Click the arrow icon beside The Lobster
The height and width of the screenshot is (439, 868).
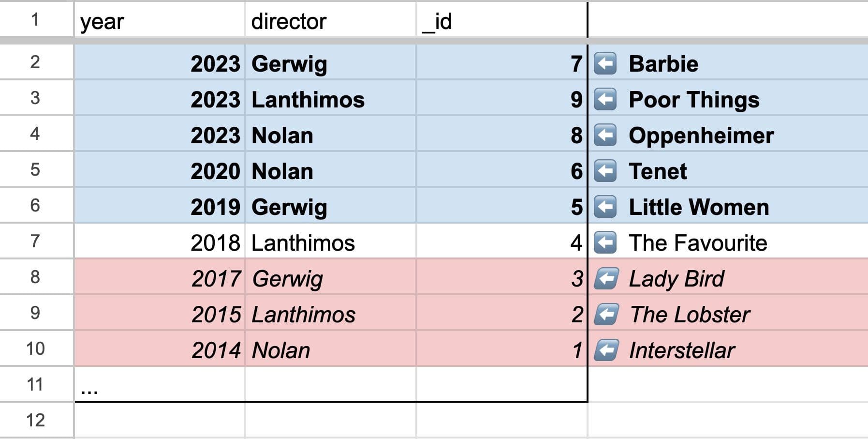pyautogui.click(x=606, y=314)
